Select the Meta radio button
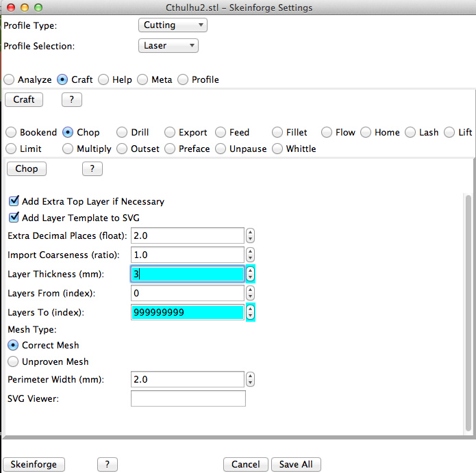The image size is (476, 473). pyautogui.click(x=142, y=80)
